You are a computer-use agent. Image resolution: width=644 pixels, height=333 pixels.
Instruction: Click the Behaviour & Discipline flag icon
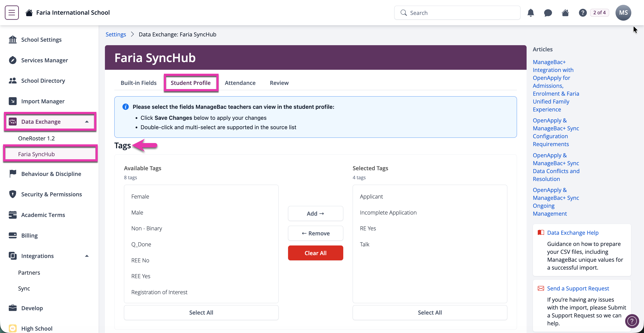point(12,174)
